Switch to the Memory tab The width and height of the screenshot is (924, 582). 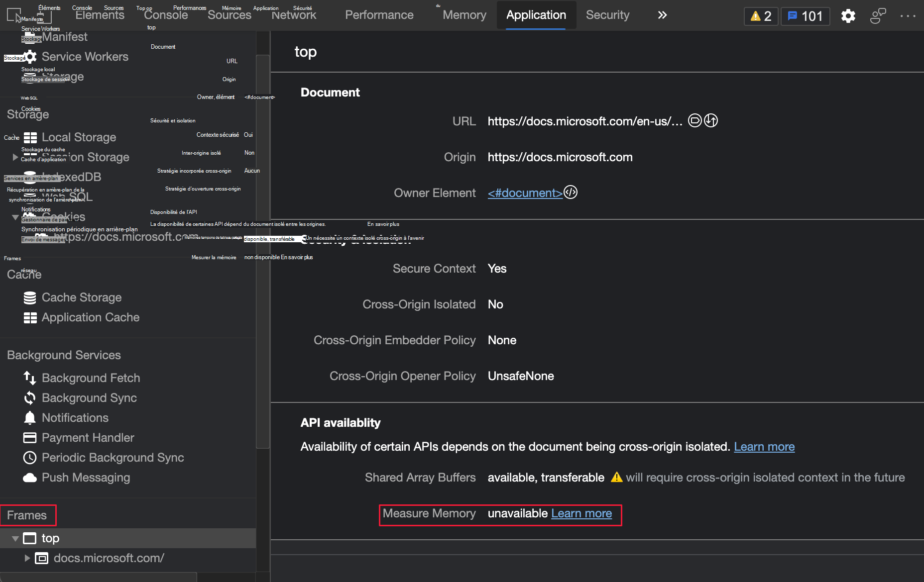click(x=464, y=15)
